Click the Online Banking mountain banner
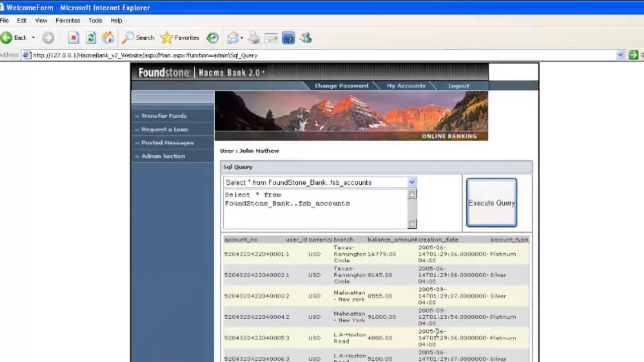This screenshot has width=644, height=362. point(351,116)
